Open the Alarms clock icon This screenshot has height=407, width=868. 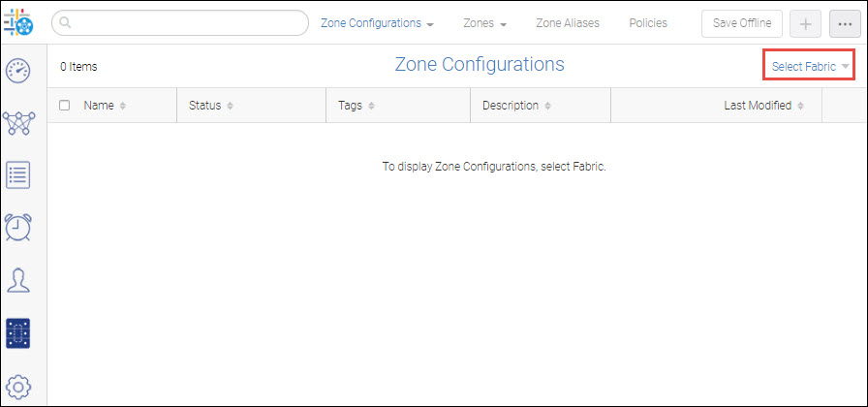18,227
